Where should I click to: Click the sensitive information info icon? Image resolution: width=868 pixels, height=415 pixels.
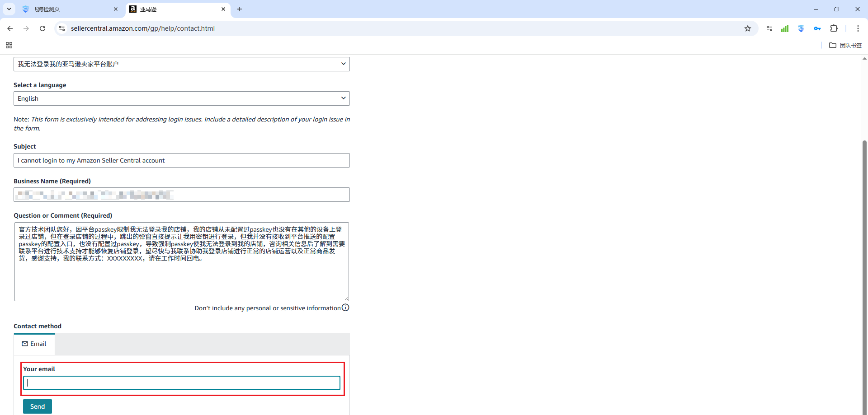(345, 308)
